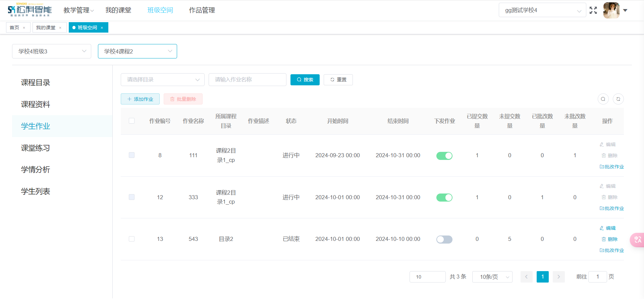Open 批改作业 for assignment 111

(611, 167)
